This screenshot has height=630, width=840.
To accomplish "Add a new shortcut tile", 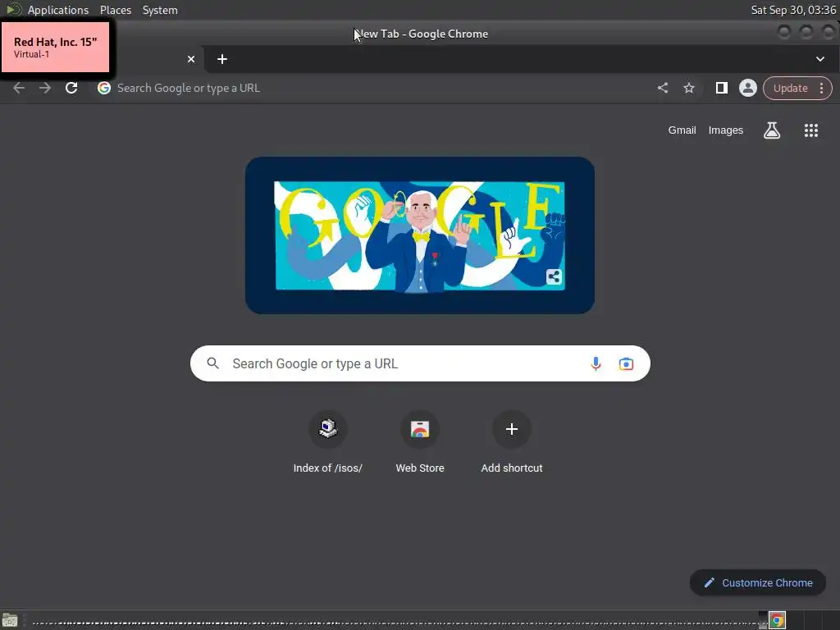I will point(512,442).
